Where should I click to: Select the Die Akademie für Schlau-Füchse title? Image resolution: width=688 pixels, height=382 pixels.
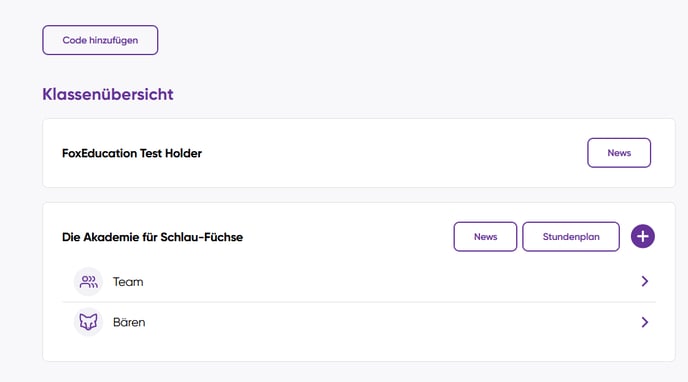[x=152, y=237]
